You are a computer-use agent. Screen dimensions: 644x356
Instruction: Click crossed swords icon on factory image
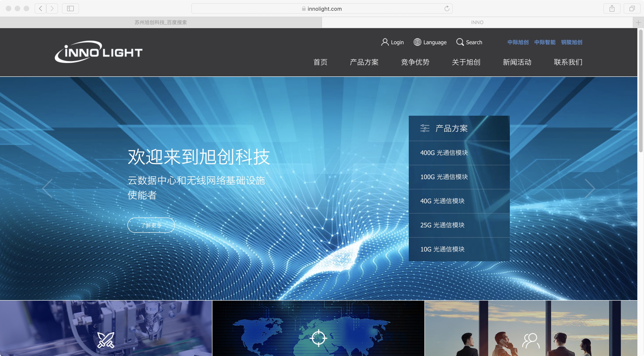(106, 340)
